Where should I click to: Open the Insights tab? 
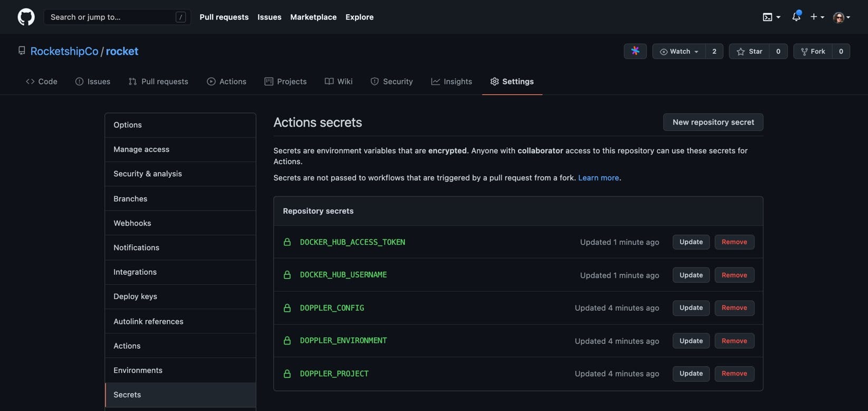(451, 81)
